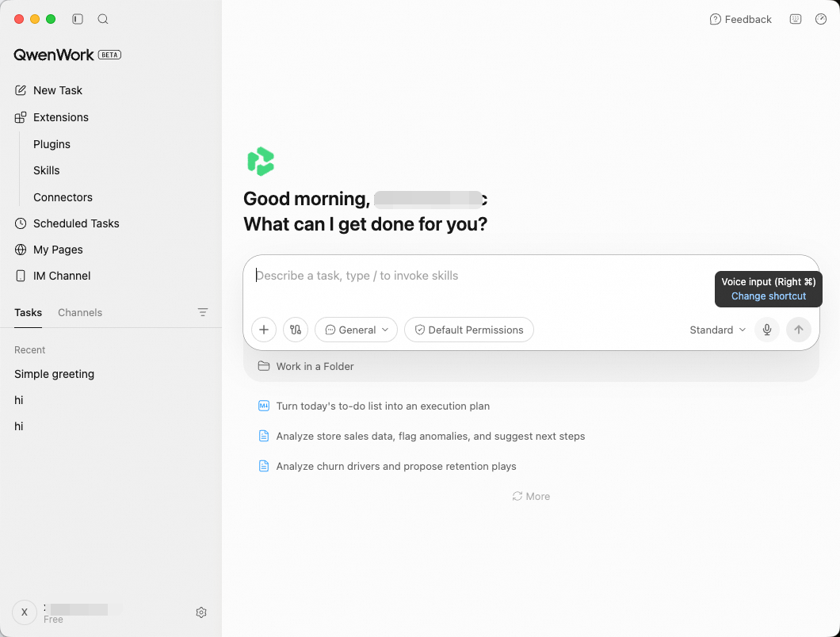Click the IM Channel phone icon
This screenshot has width=840, height=637.
coord(21,276)
